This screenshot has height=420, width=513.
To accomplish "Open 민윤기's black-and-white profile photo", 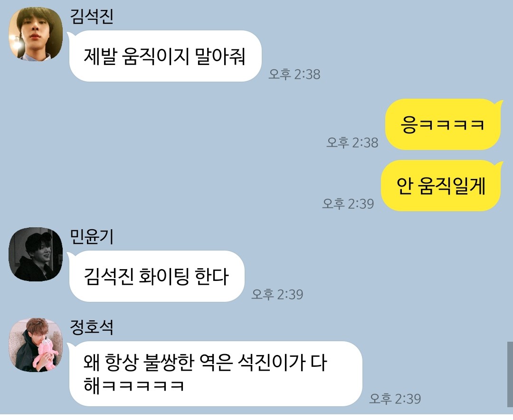I will (36, 254).
